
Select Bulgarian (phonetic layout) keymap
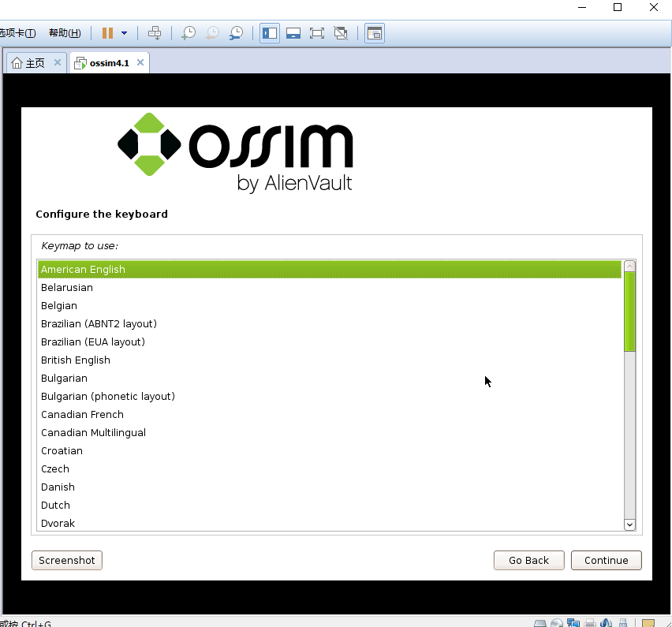(329, 397)
